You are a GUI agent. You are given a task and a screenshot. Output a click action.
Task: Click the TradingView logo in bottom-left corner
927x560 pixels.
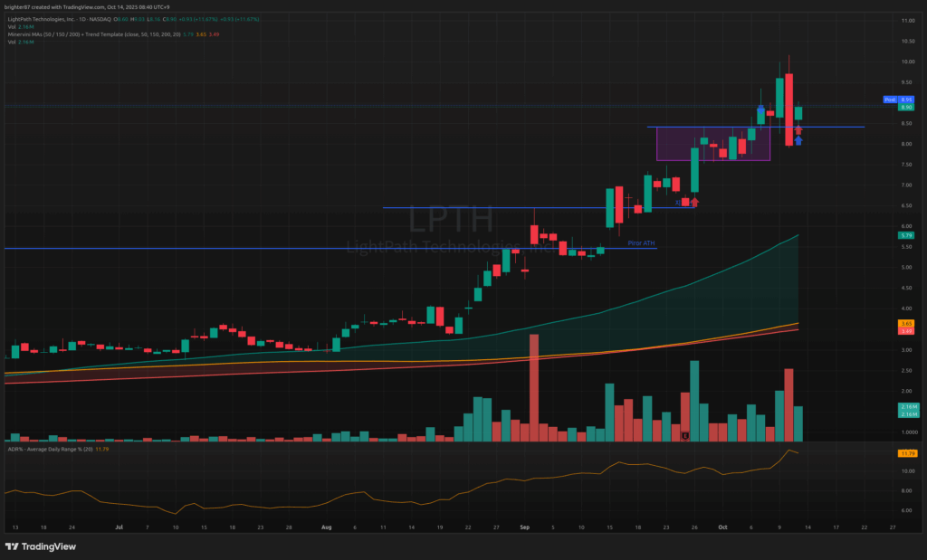(40, 546)
